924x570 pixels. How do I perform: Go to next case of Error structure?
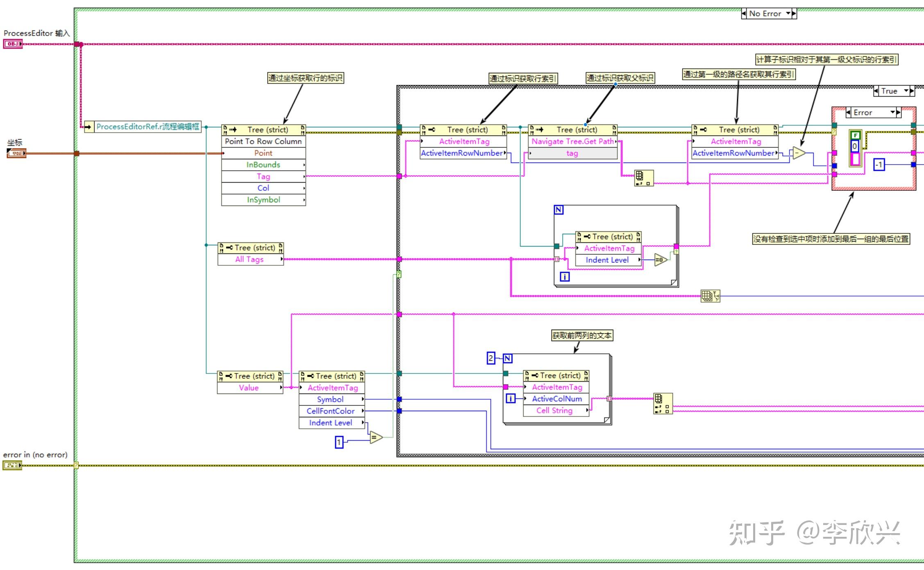pos(899,113)
